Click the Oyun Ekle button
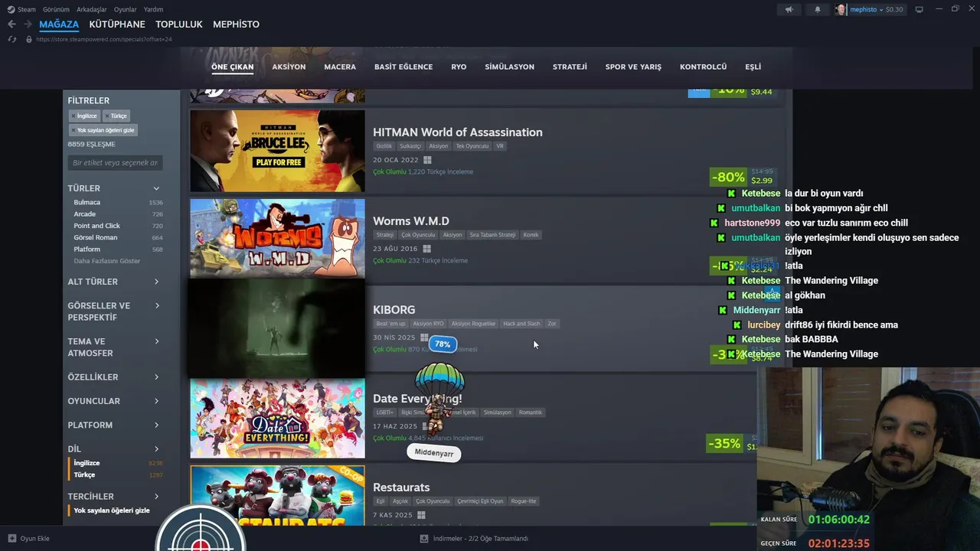Screen dimensions: 980x551 pyautogui.click(x=28, y=539)
